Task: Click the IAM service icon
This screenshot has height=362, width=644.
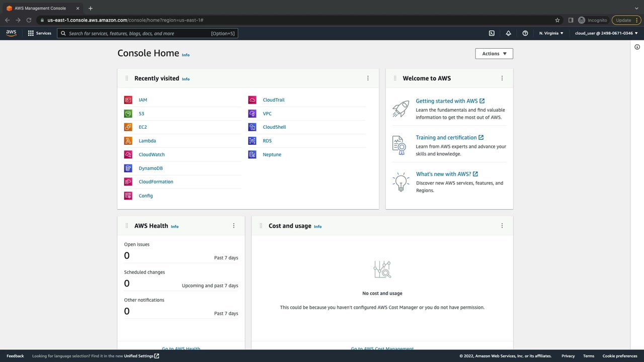Action: click(x=128, y=100)
